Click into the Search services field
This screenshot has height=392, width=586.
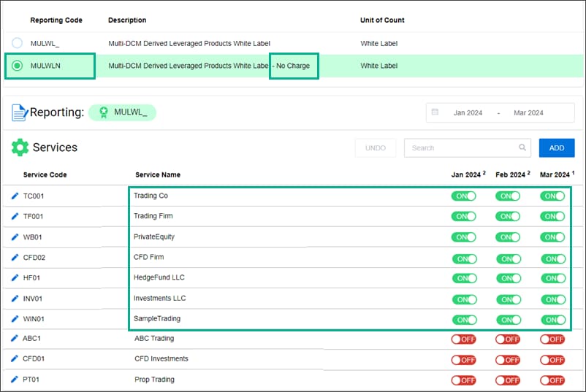click(460, 148)
